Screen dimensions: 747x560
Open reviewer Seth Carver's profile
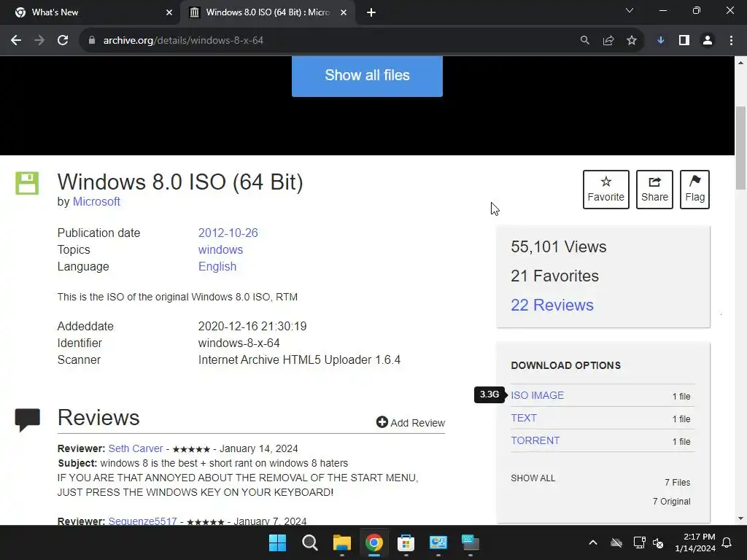[136, 448]
